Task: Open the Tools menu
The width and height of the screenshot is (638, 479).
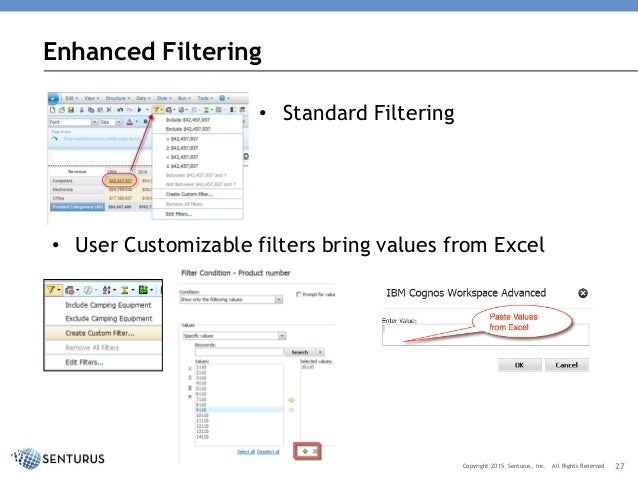Action: (x=205, y=98)
